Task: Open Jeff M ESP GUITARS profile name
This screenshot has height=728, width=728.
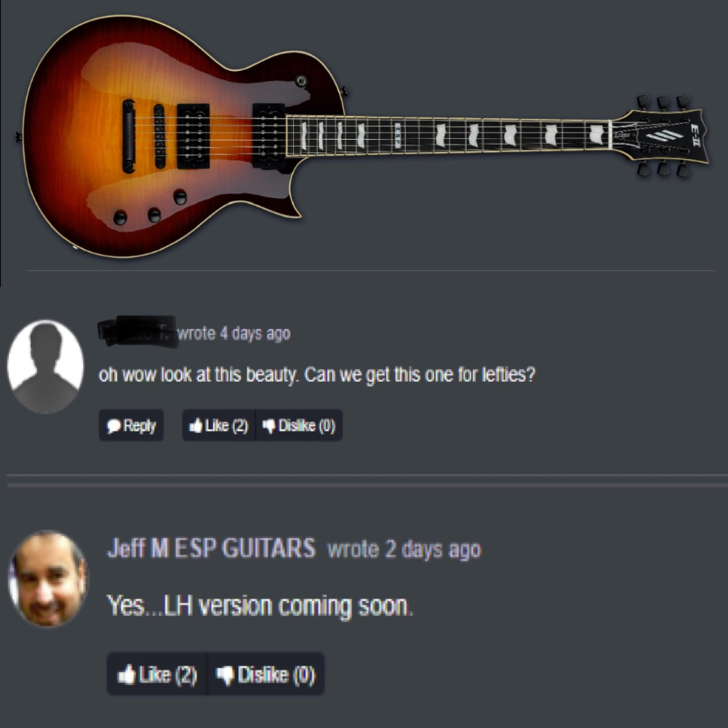Action: [x=211, y=548]
